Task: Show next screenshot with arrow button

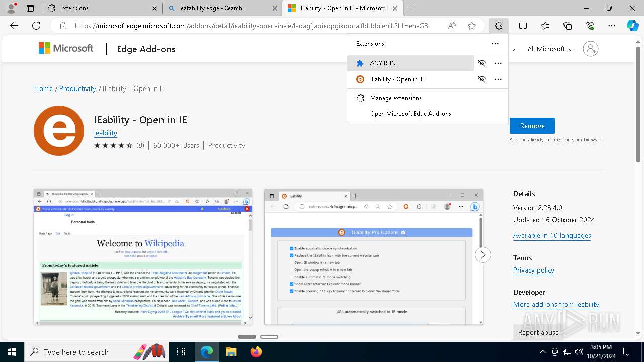Action: click(x=482, y=255)
